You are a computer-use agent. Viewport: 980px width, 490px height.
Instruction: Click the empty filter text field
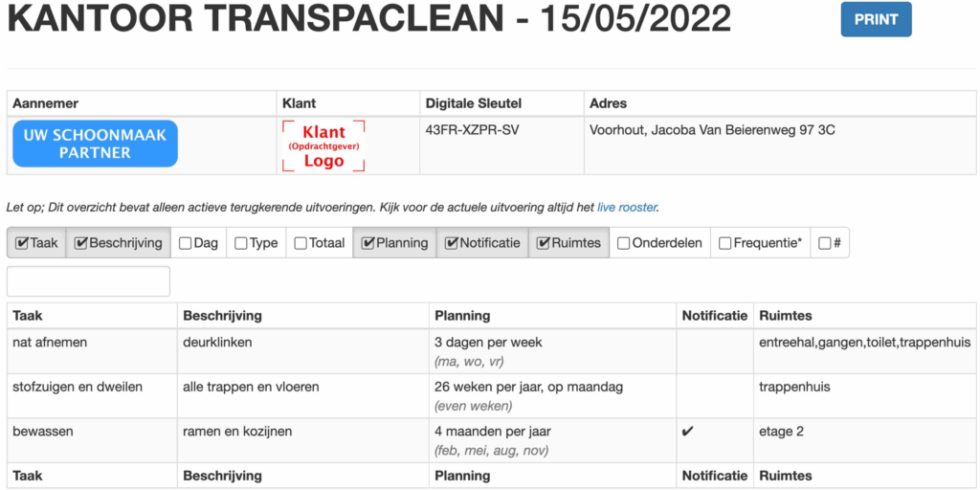click(88, 281)
